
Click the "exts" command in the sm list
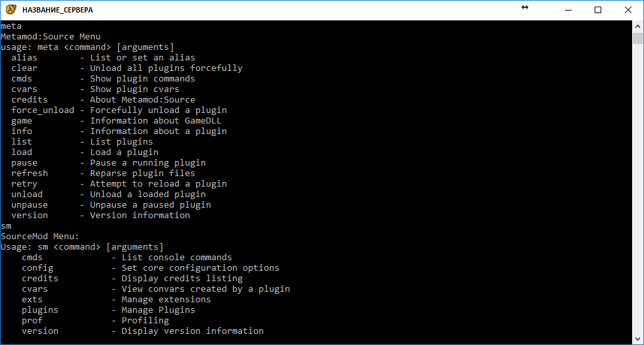[x=32, y=300]
